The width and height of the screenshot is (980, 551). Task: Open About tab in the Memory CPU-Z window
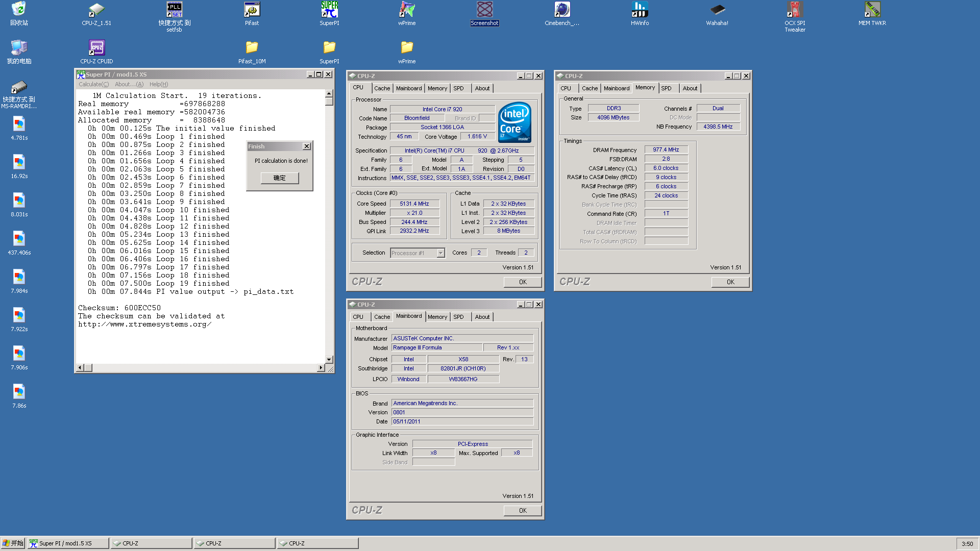tap(690, 88)
